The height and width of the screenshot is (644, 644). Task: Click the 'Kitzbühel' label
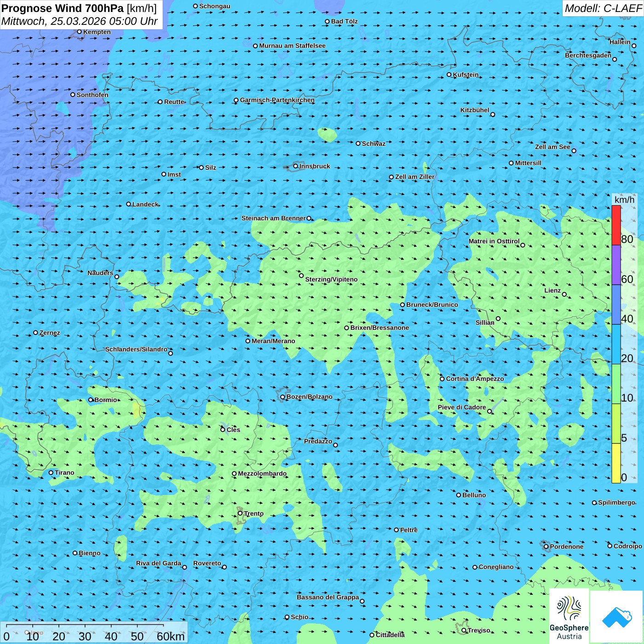pyautogui.click(x=475, y=110)
